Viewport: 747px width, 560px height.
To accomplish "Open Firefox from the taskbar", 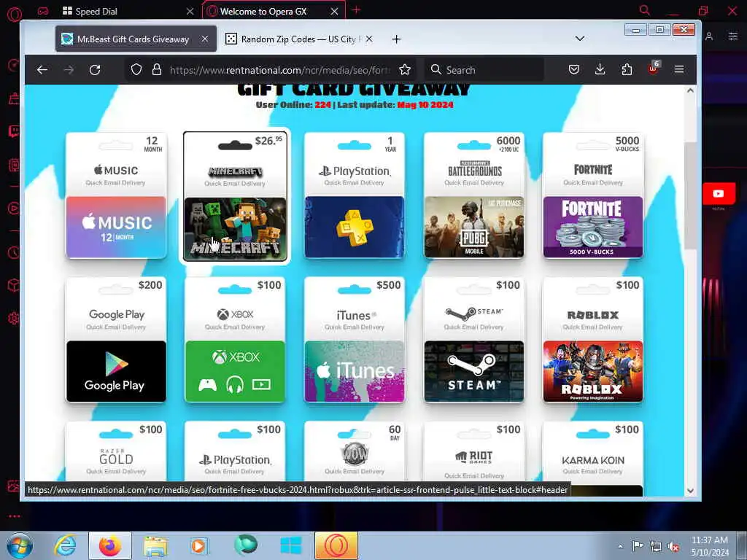I will pos(110,545).
